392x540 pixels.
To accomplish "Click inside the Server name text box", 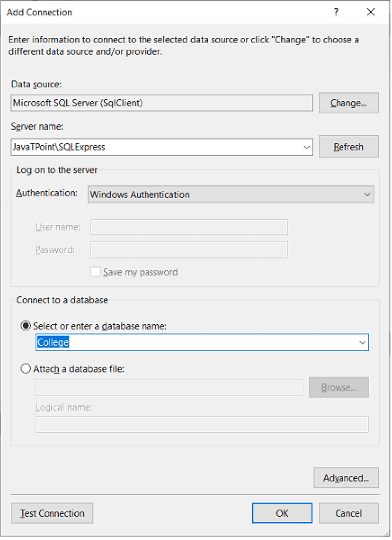I will coord(153,147).
